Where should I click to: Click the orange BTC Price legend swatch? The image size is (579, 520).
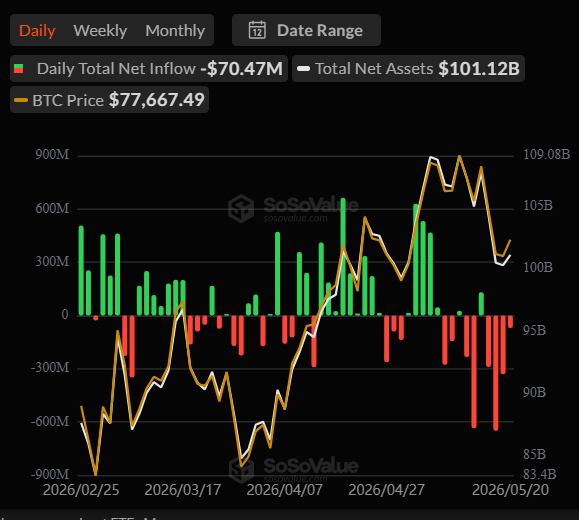pyautogui.click(x=21, y=100)
